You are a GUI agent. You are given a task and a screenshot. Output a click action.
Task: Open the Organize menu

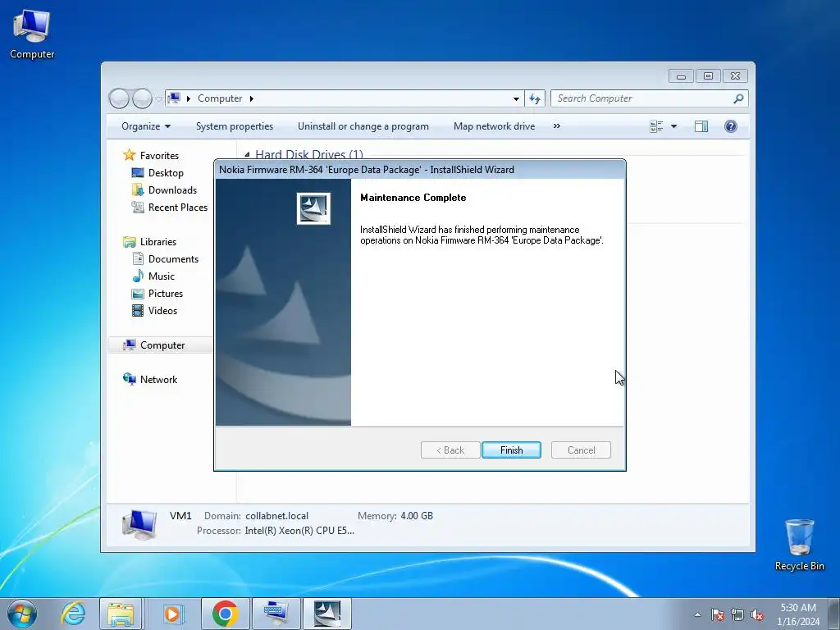point(146,126)
